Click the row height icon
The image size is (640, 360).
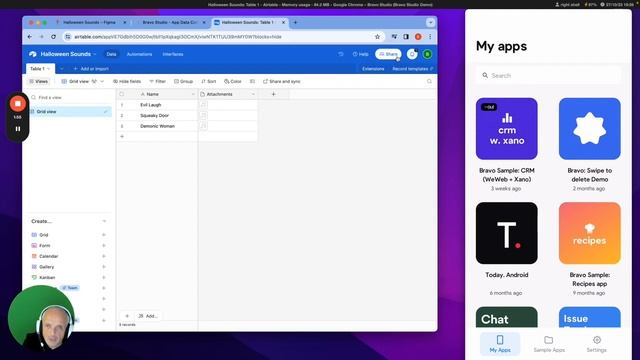tap(252, 81)
